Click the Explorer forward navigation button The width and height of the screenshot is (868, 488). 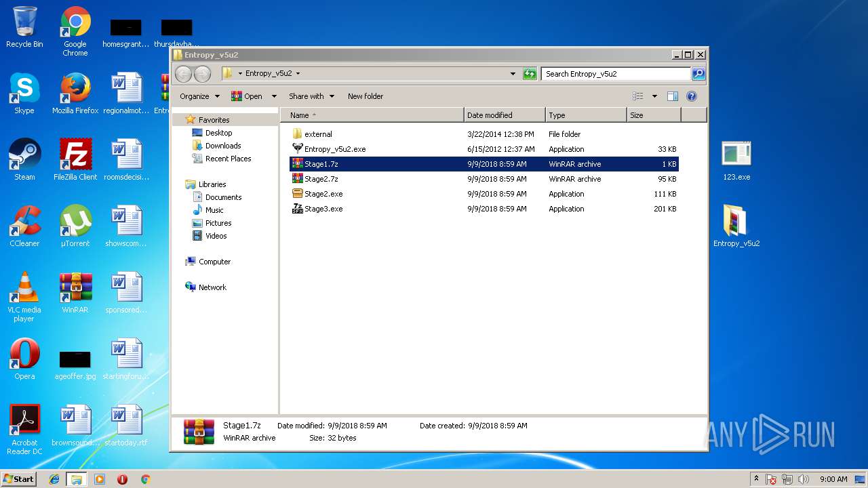(202, 74)
